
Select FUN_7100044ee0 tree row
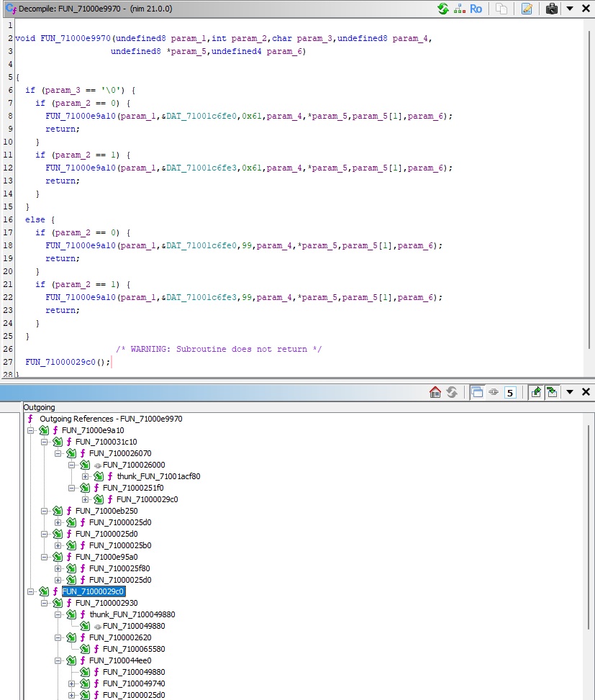[120, 660]
